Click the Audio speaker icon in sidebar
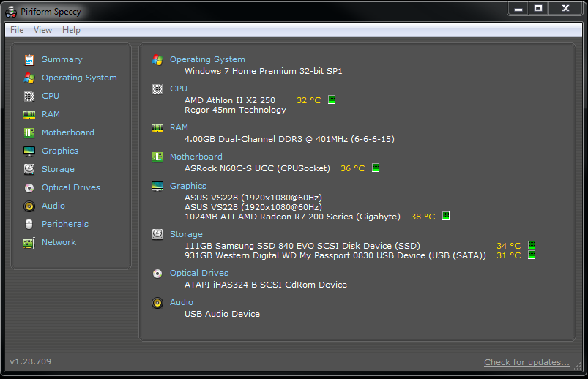The height and width of the screenshot is (379, 588). point(29,206)
